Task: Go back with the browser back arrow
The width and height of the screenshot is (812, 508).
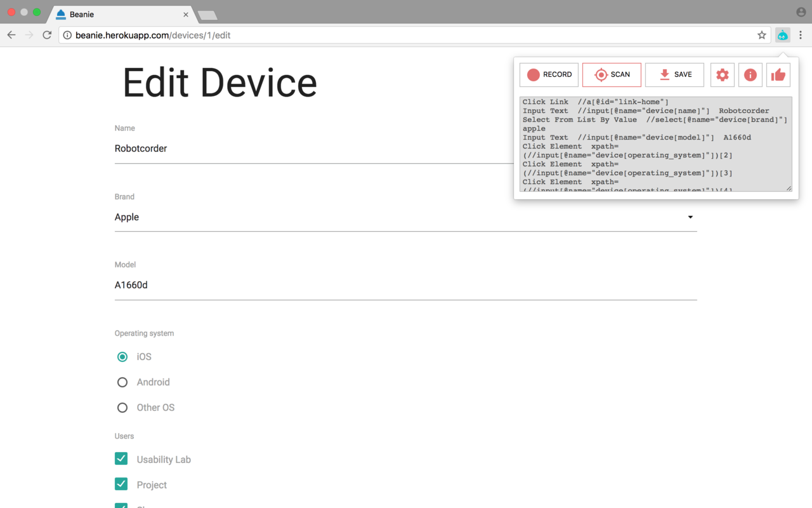Action: click(11, 35)
